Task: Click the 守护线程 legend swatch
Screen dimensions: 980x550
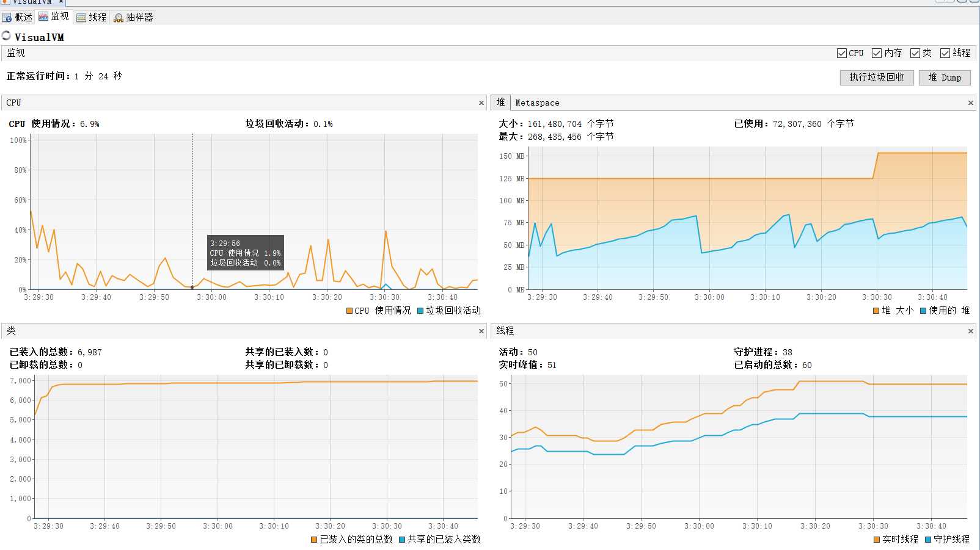Action: 928,540
